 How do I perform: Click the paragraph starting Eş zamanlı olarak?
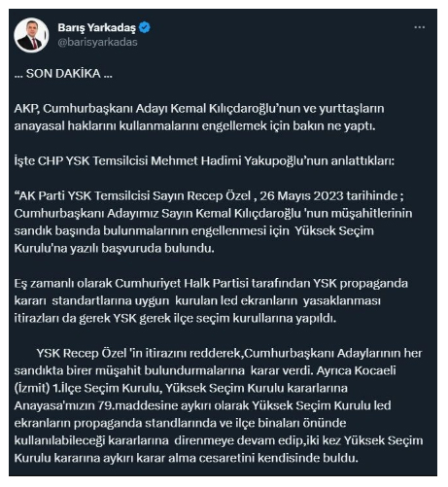point(211,300)
